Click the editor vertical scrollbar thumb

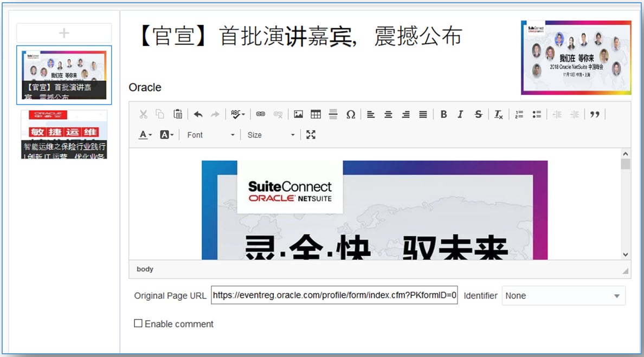(x=625, y=164)
